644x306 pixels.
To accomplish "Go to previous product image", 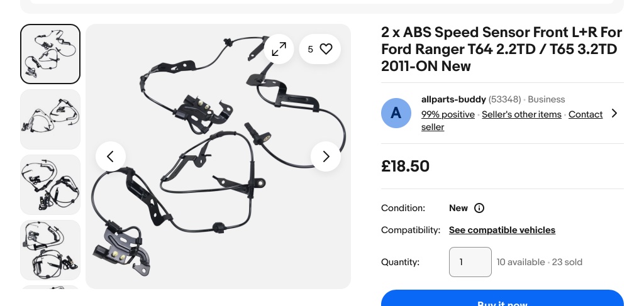I will (x=111, y=156).
